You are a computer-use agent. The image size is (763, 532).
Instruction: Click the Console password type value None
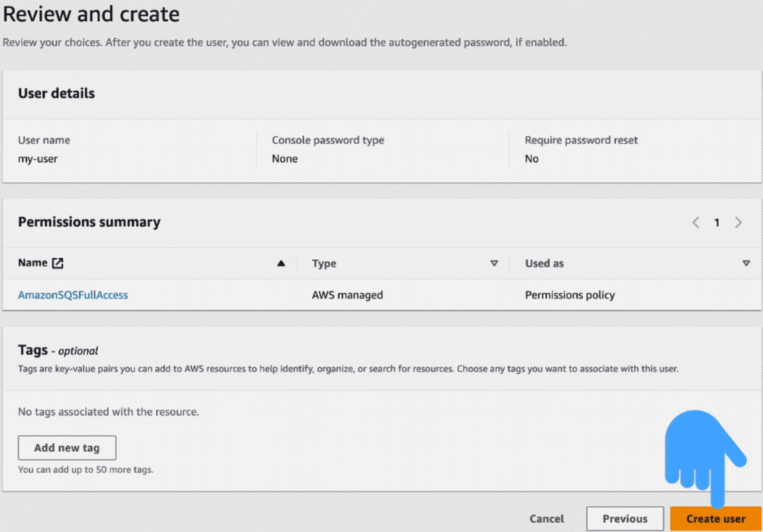pos(284,159)
